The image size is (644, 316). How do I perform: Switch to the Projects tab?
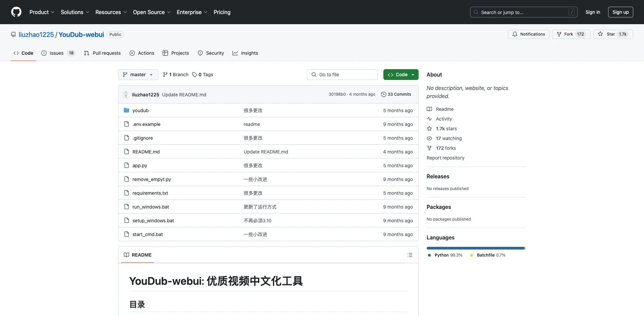coord(176,53)
